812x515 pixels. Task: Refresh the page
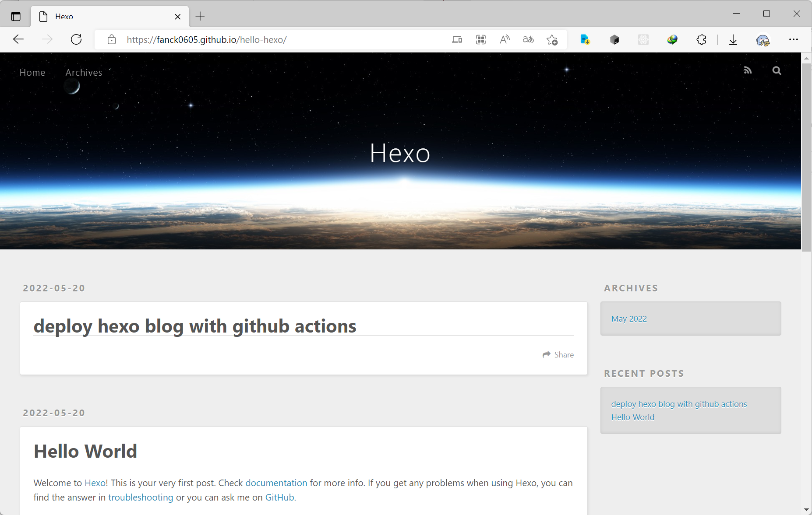tap(76, 39)
